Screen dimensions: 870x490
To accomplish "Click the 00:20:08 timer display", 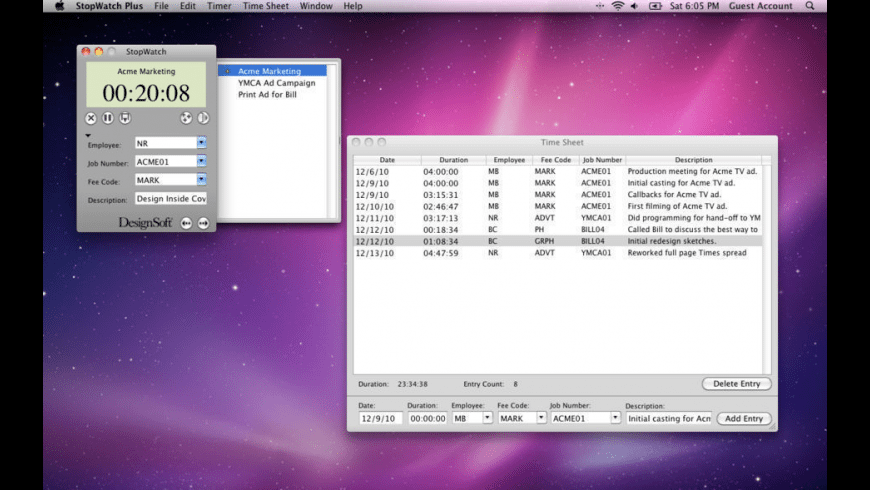I will (146, 93).
